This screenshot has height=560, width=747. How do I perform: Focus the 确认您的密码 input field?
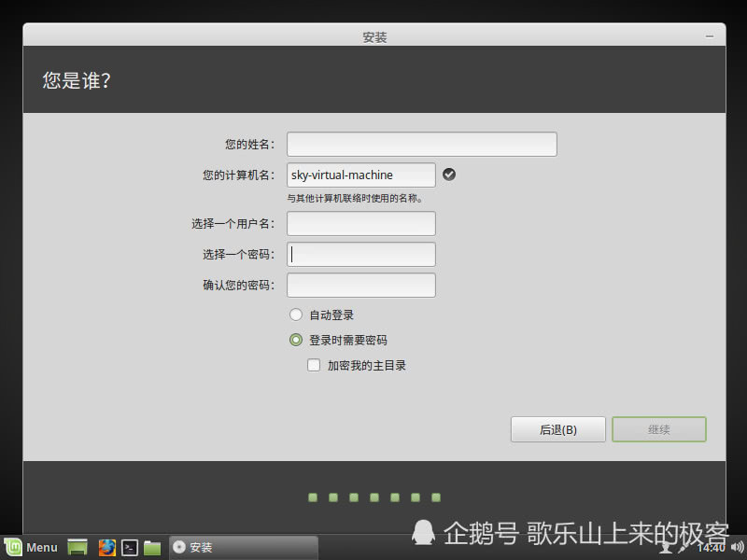361,286
